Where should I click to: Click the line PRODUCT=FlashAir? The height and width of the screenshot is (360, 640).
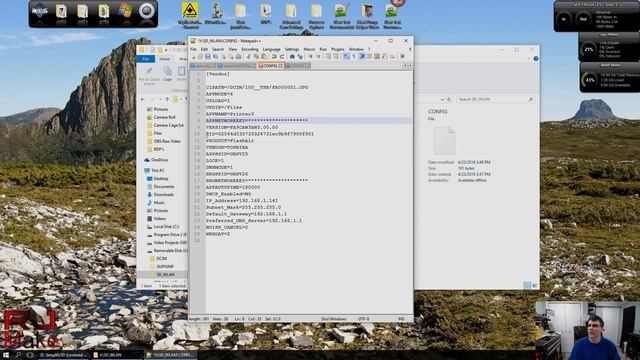pos(230,140)
